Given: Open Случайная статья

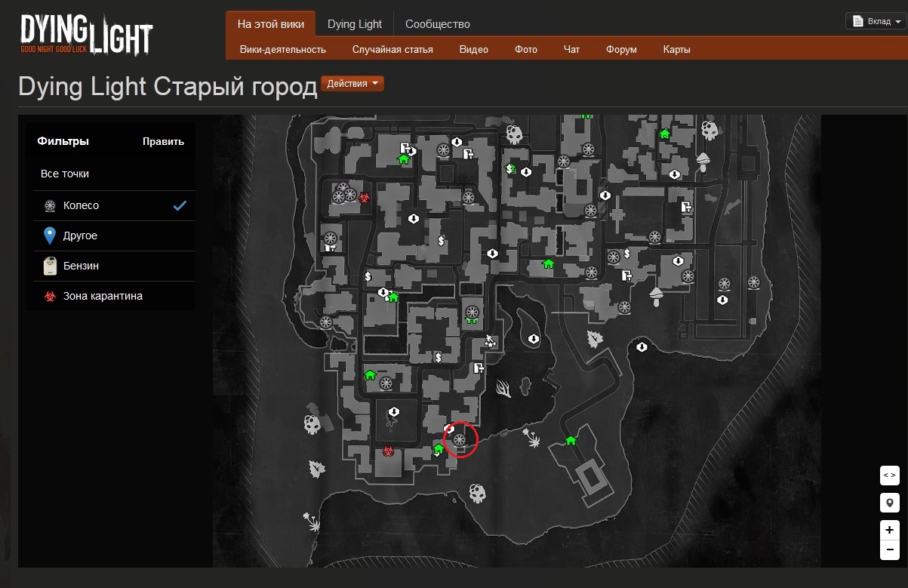Looking at the screenshot, I should 392,49.
